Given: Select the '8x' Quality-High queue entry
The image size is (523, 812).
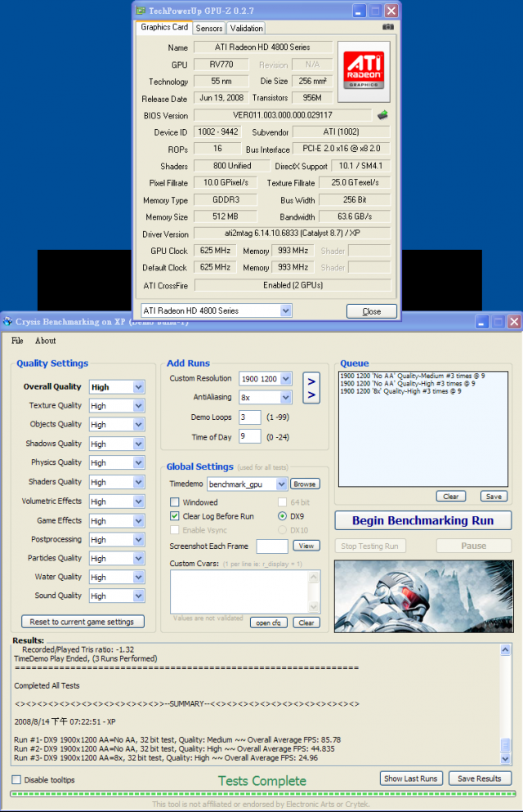Looking at the screenshot, I should coord(400,391).
